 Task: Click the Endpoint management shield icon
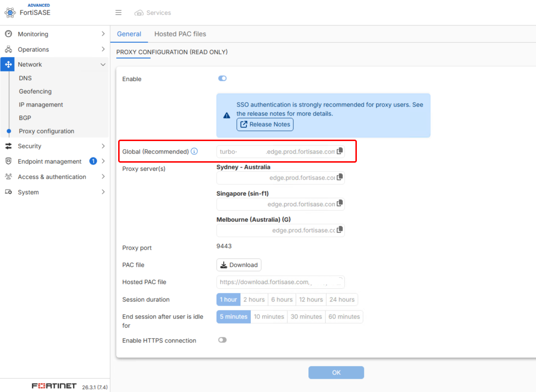point(9,161)
